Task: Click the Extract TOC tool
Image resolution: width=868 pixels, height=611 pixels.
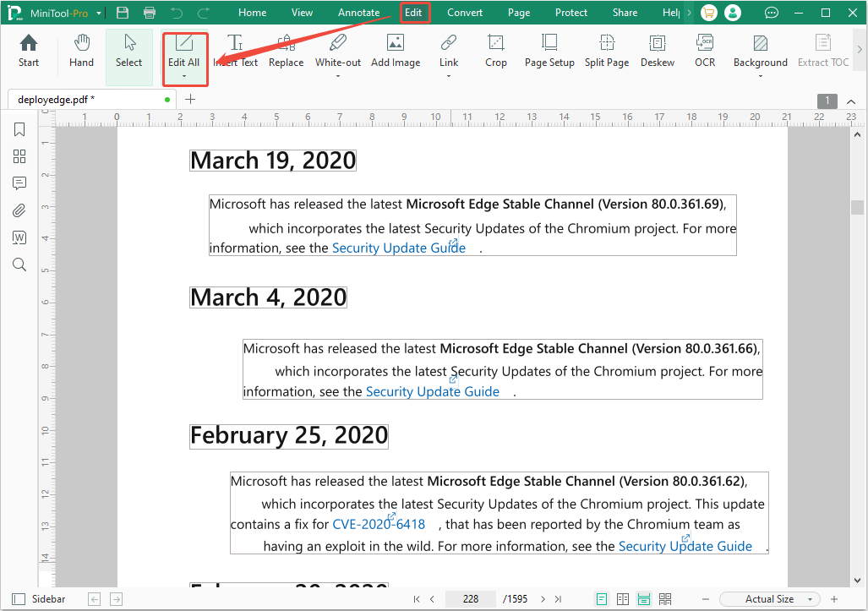Action: click(822, 51)
